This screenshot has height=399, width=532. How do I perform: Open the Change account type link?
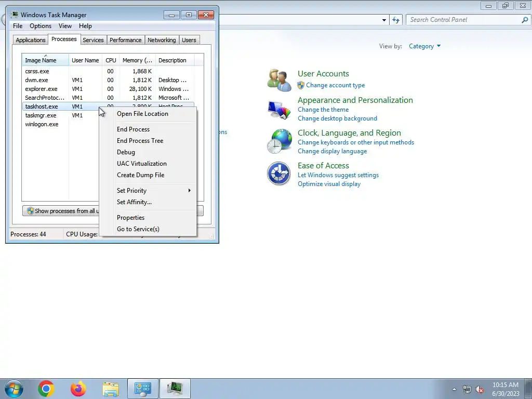(335, 85)
